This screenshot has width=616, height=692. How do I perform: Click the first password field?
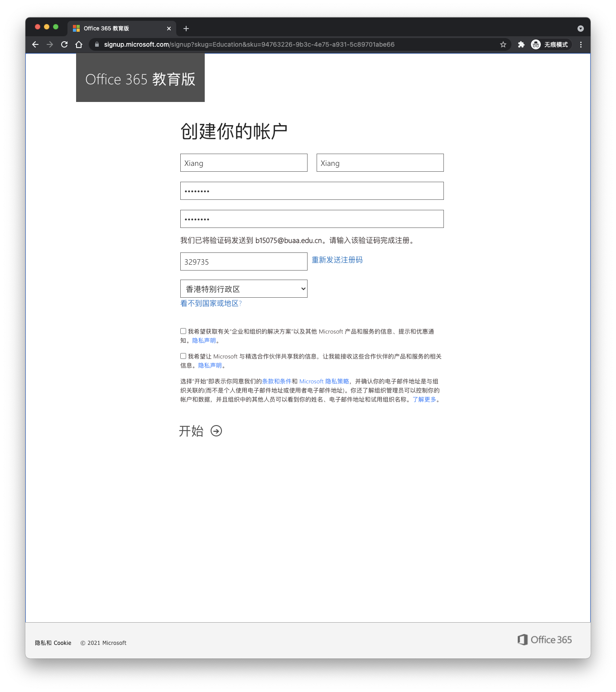click(x=312, y=191)
